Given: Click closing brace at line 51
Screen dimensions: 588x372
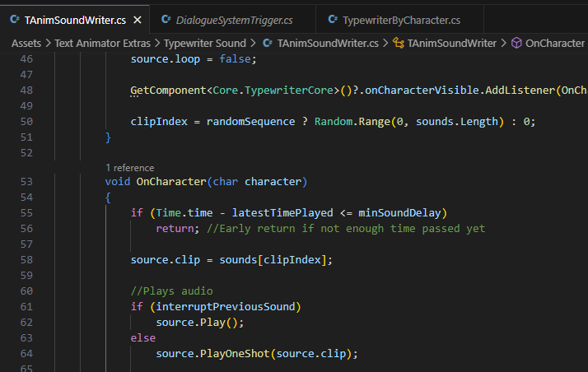Looking at the screenshot, I should (108, 137).
